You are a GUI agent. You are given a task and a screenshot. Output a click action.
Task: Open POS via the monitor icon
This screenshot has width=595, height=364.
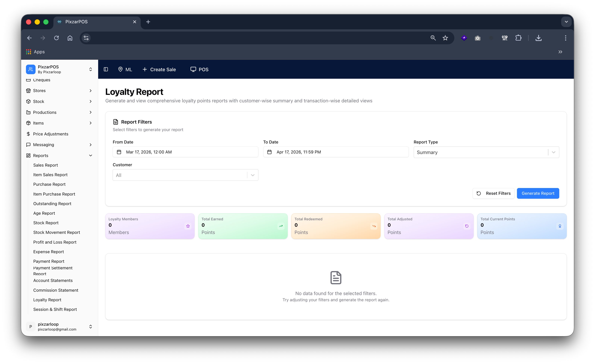(193, 69)
